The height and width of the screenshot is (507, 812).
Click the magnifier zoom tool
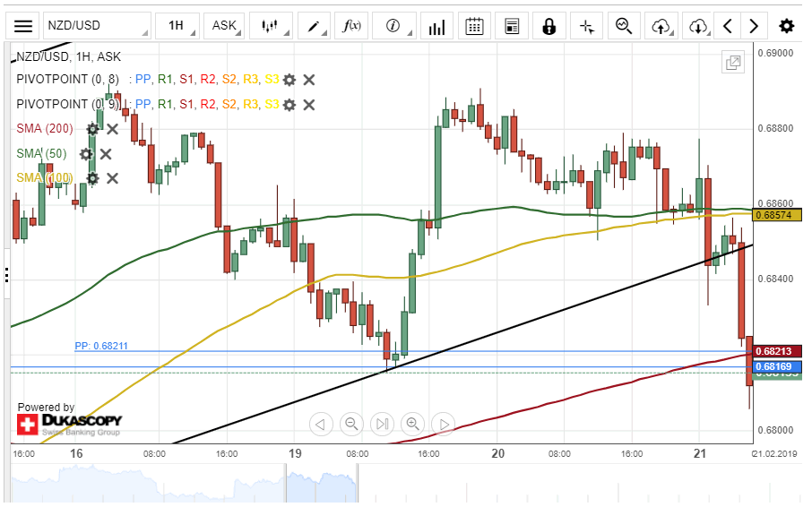pos(624,25)
